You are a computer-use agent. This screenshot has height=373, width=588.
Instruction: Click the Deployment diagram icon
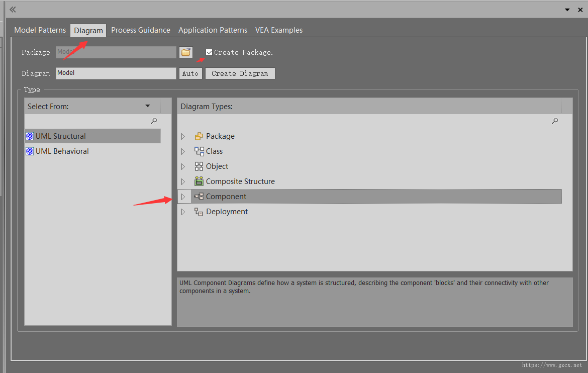pos(199,212)
